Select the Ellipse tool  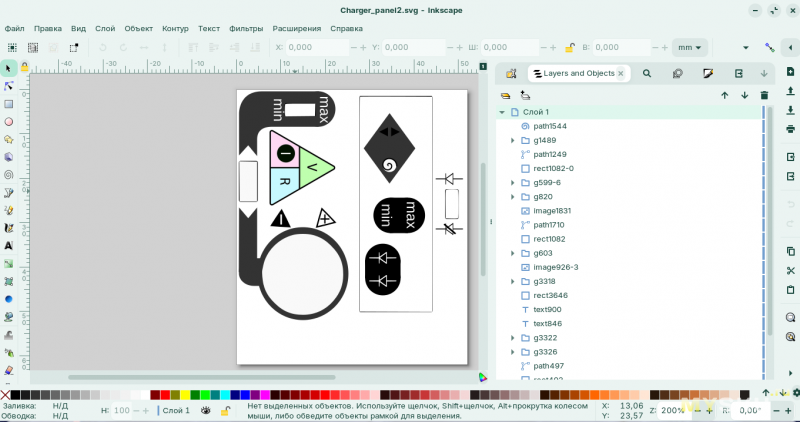pos(9,121)
